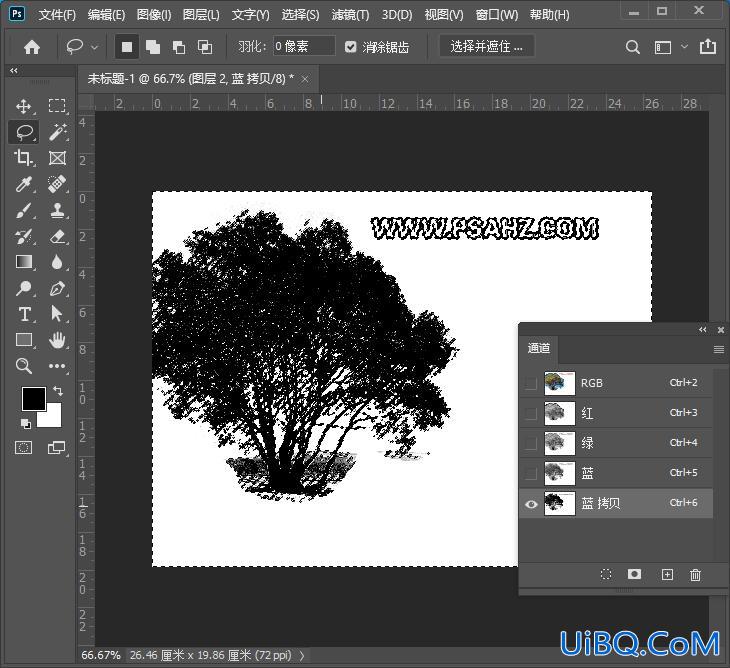Delete current channel trash icon

point(695,575)
